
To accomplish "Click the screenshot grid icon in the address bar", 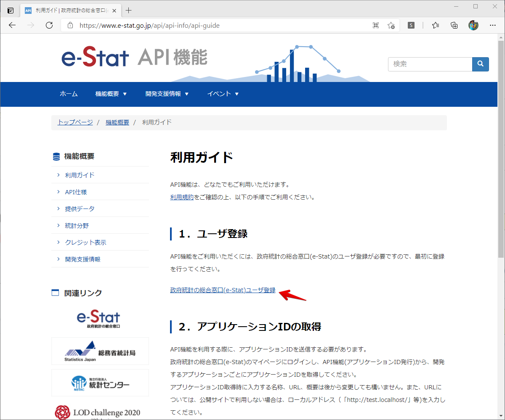I will pos(375,25).
